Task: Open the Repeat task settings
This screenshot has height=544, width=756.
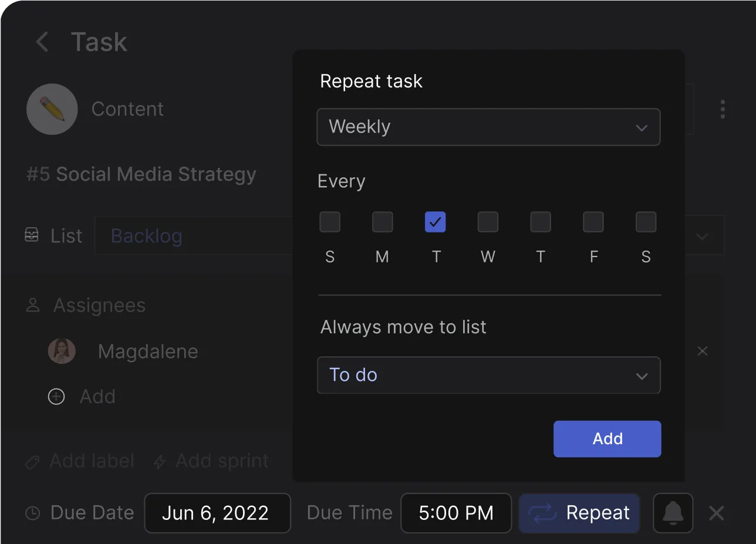Action: point(579,513)
